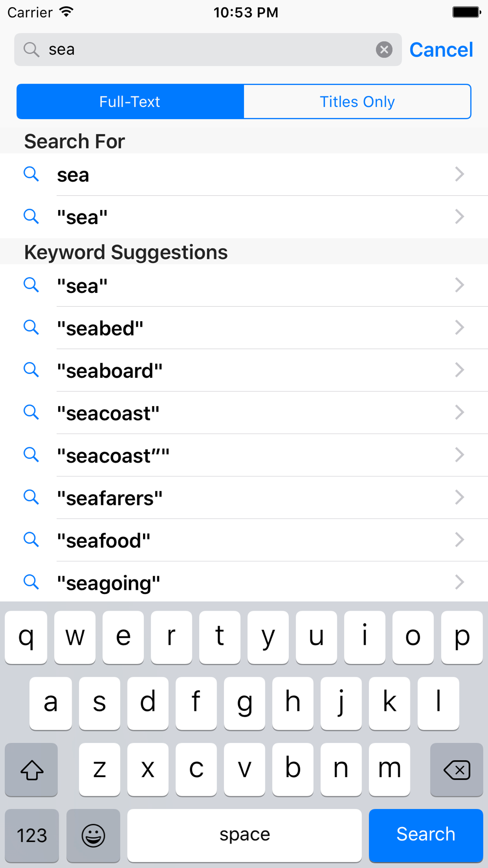Focus the search text field
This screenshot has width=488, height=868.
(x=208, y=49)
